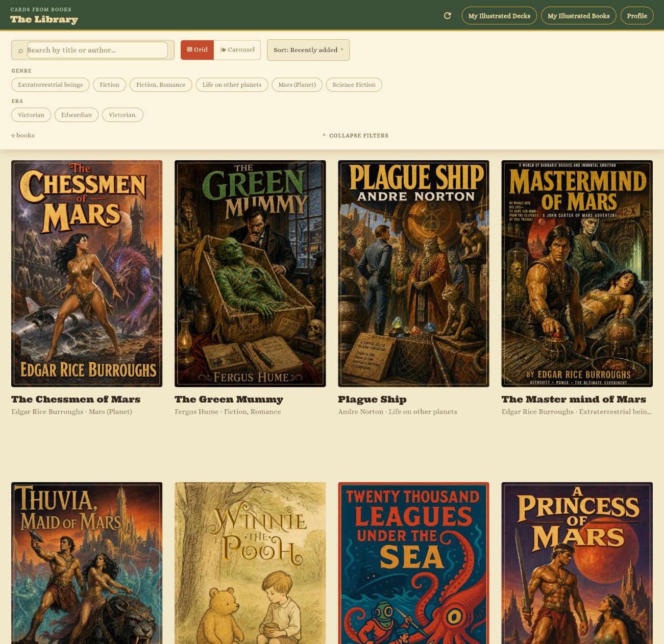This screenshot has height=644, width=664.
Task: Click the refresh icon in header
Action: (x=448, y=16)
